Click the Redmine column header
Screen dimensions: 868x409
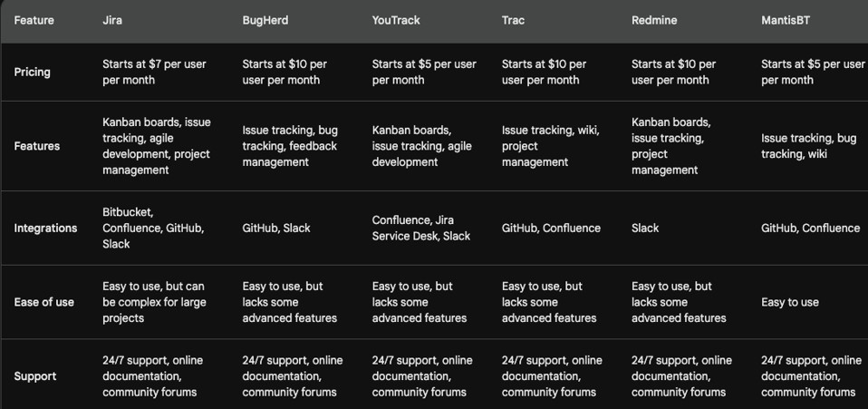click(x=654, y=21)
